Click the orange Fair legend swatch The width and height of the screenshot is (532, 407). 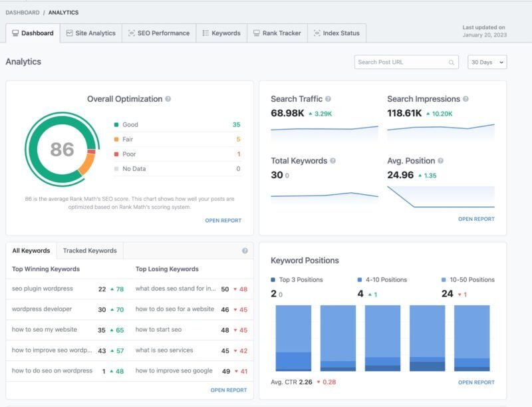coord(116,140)
